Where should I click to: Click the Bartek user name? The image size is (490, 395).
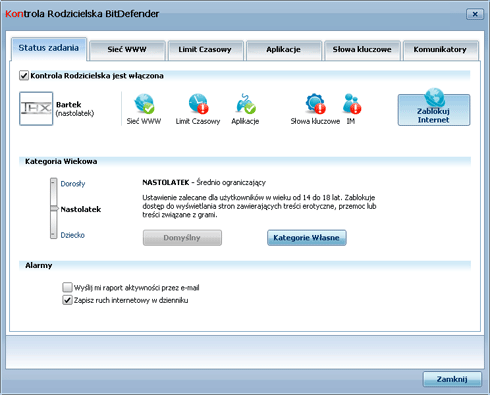(69, 105)
